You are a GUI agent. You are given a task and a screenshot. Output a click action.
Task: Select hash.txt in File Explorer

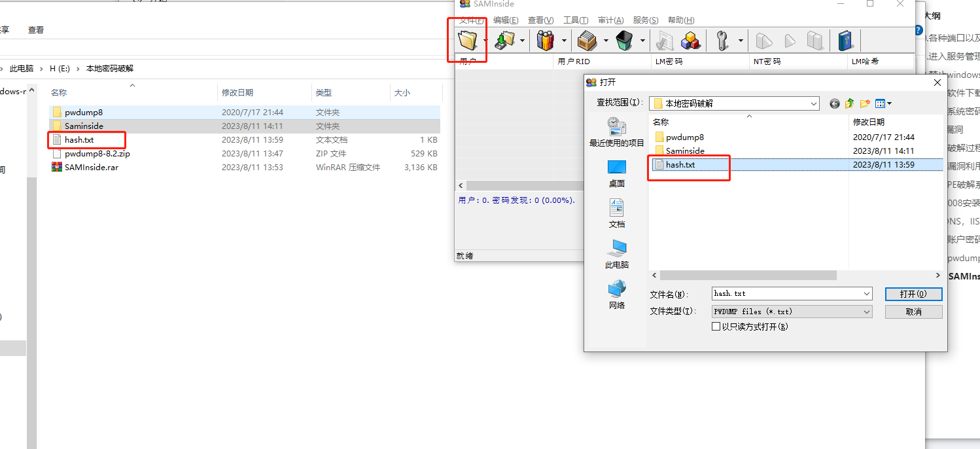coord(79,139)
